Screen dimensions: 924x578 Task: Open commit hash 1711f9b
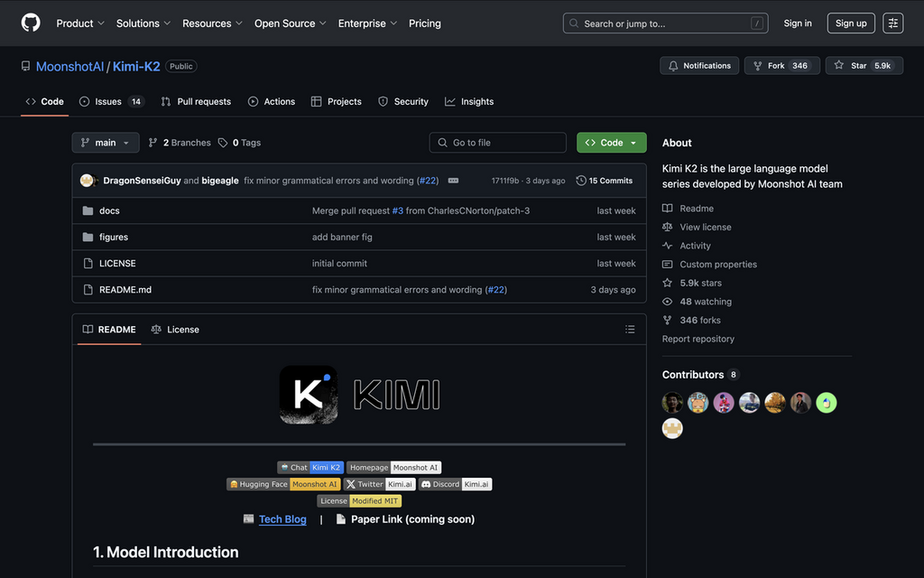(505, 181)
